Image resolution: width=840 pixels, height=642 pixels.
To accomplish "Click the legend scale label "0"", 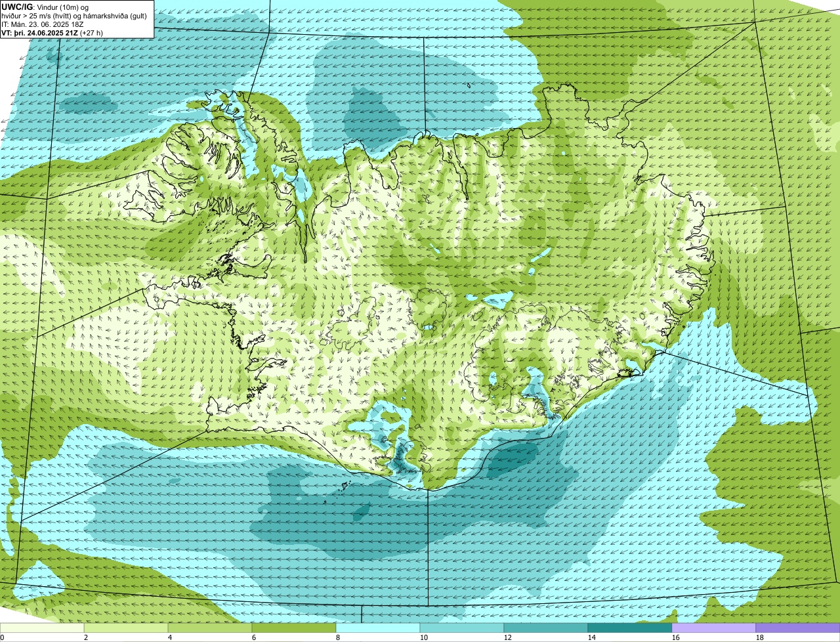I will (2, 637).
